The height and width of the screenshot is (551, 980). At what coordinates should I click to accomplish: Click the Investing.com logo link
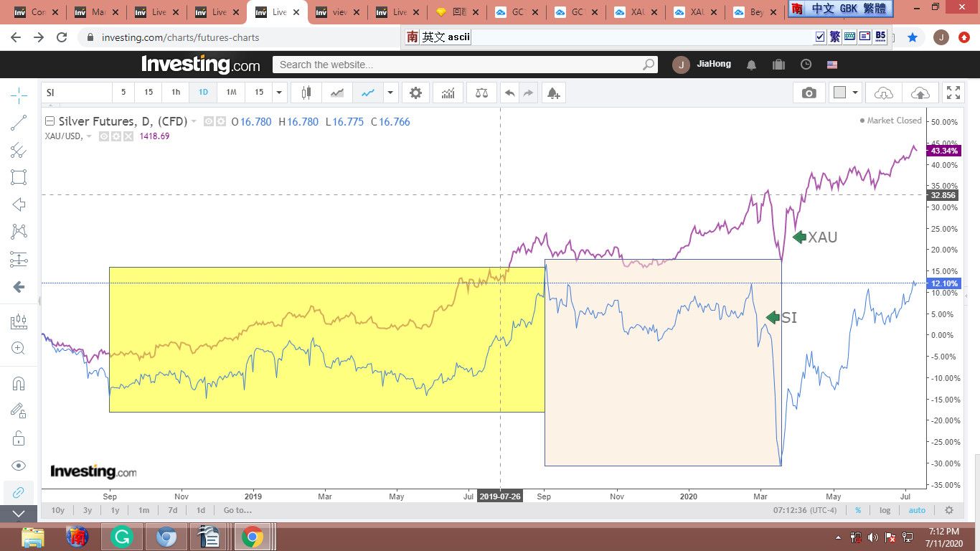tap(201, 65)
